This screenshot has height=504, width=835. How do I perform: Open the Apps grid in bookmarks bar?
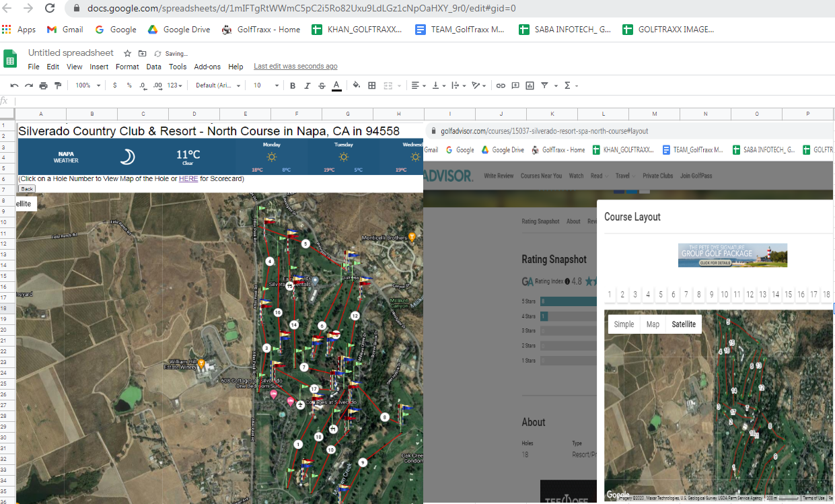point(19,30)
